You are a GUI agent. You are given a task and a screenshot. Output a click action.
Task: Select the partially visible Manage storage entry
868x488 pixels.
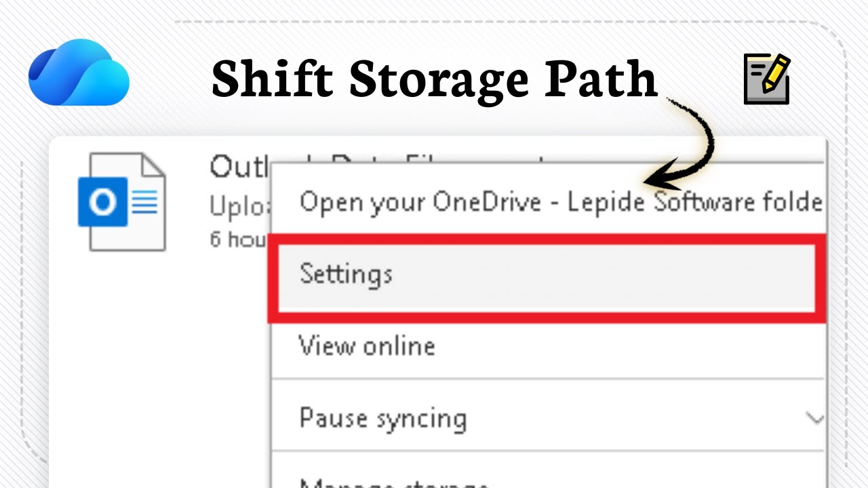393,483
